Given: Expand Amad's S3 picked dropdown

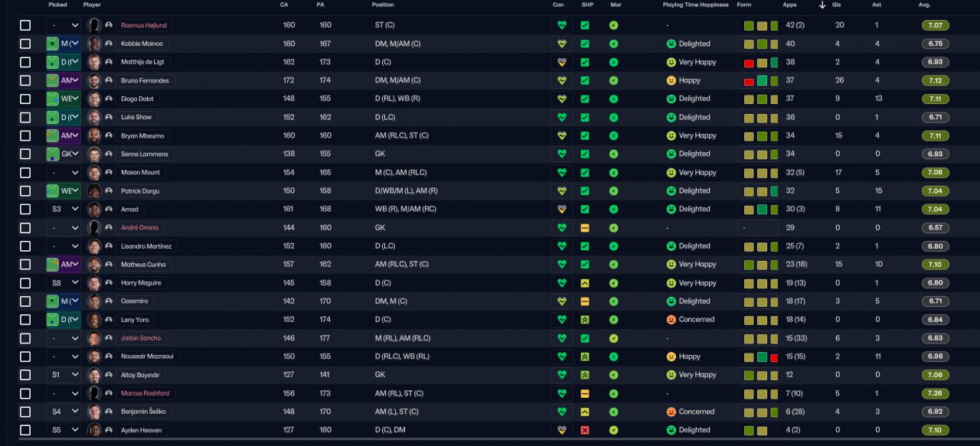Looking at the screenshot, I should [x=63, y=209].
